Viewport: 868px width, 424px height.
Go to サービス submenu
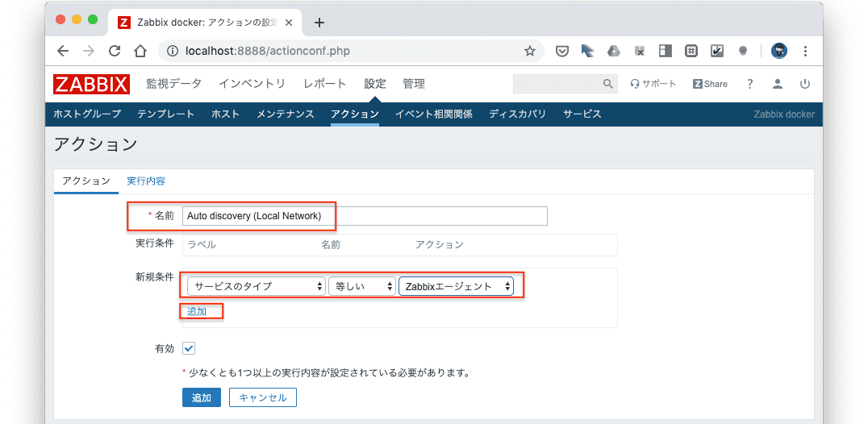tap(582, 114)
